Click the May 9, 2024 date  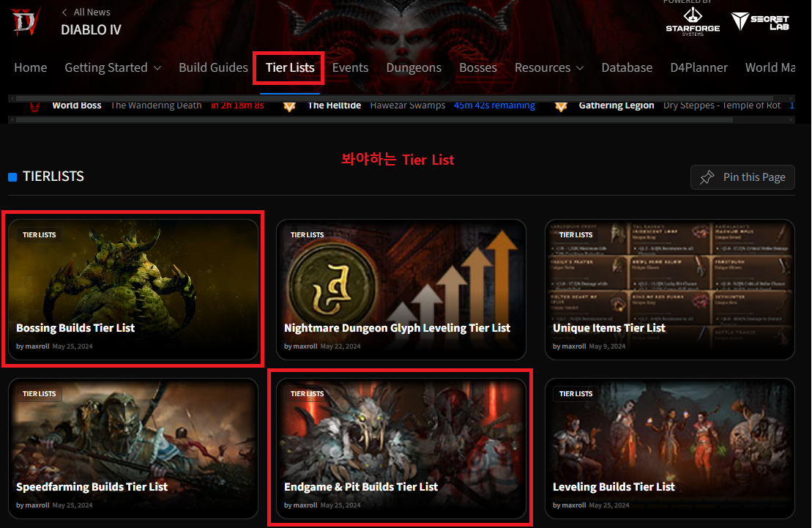point(607,346)
